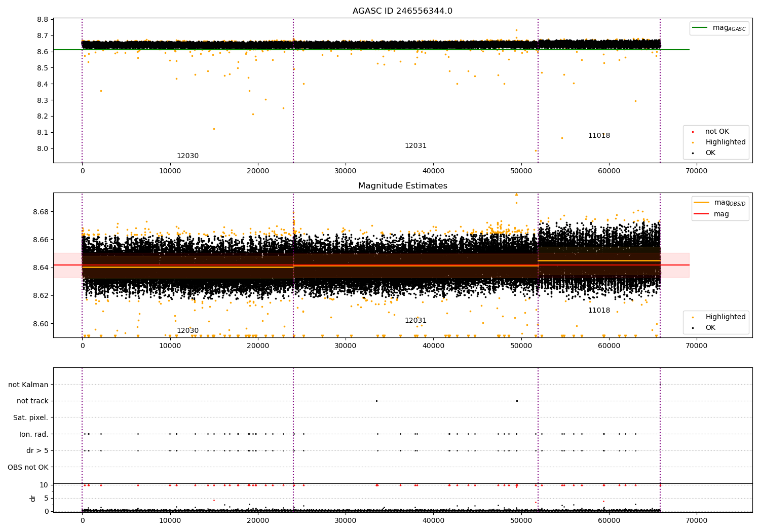Click obsid label '11018' in top plot
The image size is (760, 532).
tap(599, 136)
